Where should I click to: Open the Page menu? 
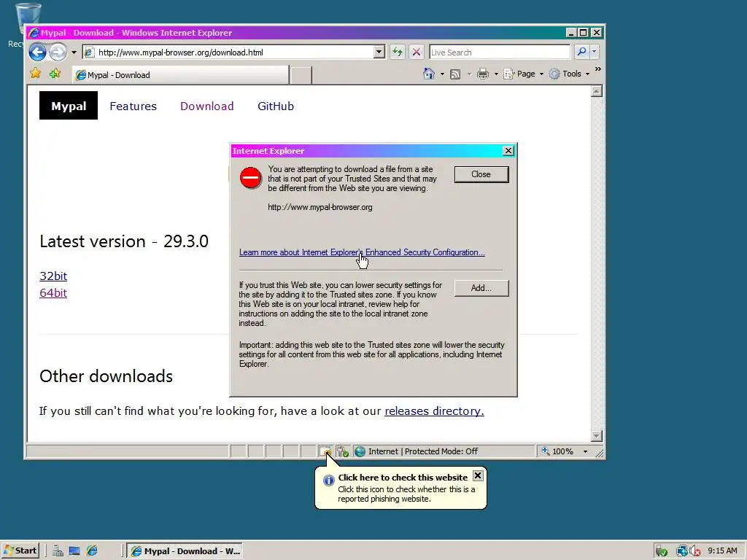click(523, 74)
